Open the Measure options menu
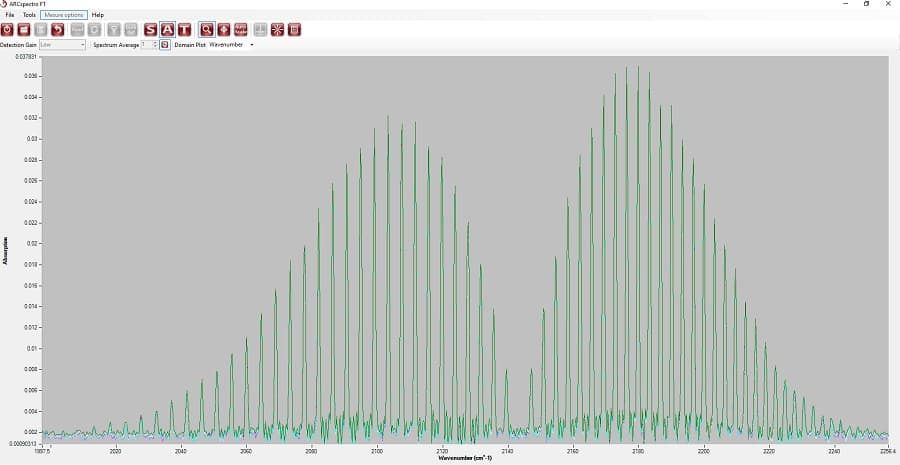Viewport: 900px width, 465px height. [65, 15]
